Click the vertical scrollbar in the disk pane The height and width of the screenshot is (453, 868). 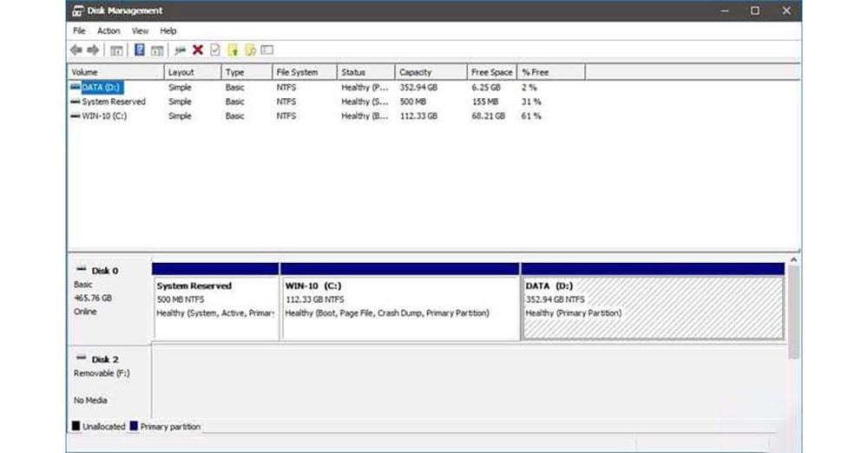(x=793, y=312)
